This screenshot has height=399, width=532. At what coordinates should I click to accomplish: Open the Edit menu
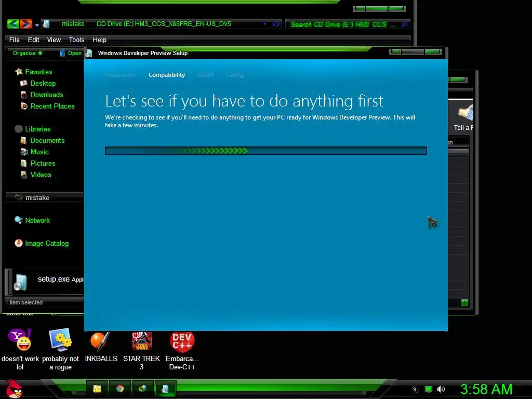tap(33, 39)
